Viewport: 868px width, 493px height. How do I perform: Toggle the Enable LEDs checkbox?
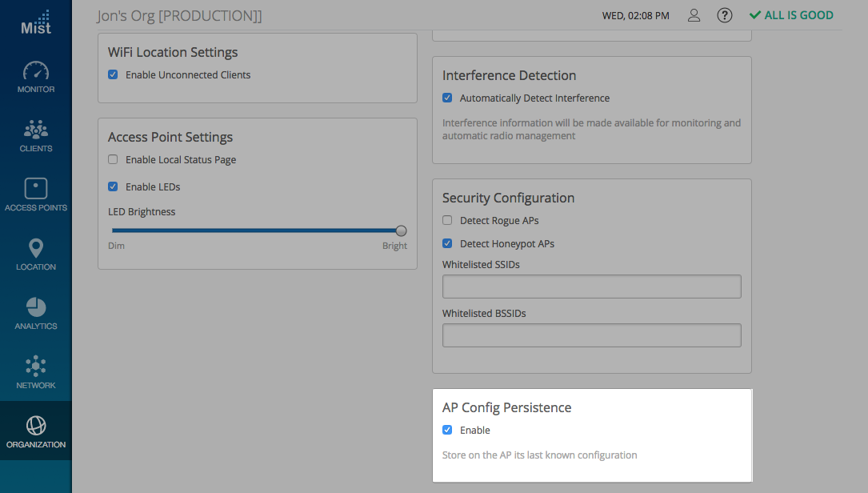[113, 187]
